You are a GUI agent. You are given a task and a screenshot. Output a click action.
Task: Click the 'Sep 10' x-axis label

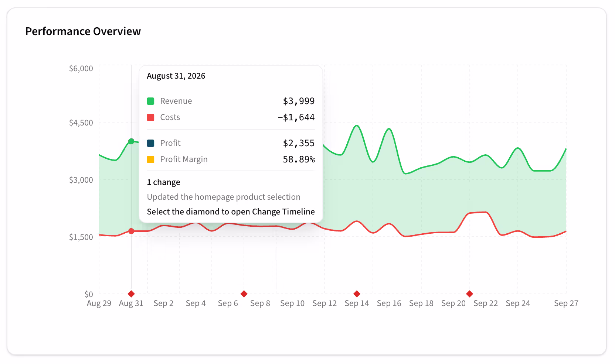[292, 303]
